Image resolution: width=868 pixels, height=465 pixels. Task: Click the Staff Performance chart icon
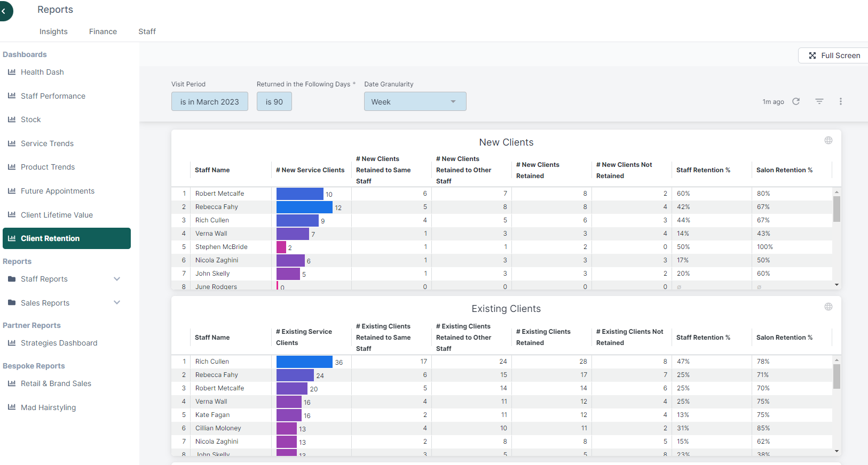(12, 96)
